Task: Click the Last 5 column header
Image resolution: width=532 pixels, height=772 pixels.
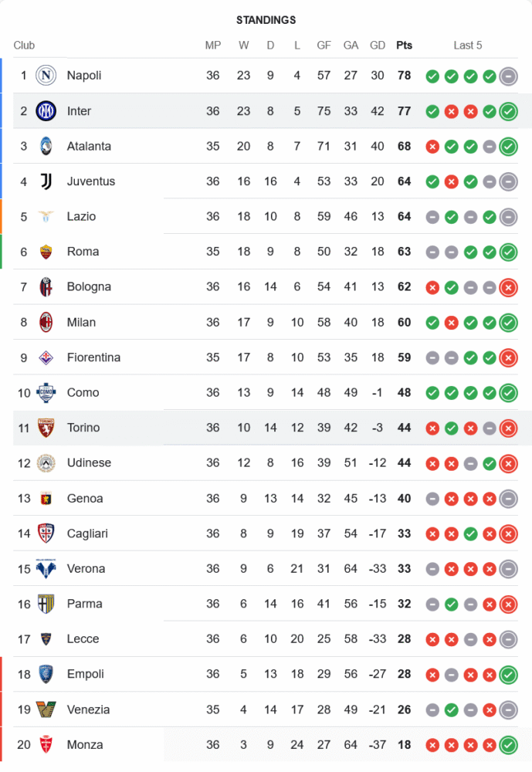Action: tap(467, 46)
